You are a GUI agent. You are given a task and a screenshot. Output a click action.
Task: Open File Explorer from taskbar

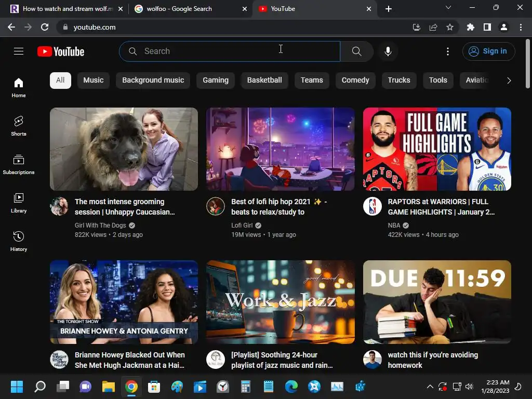109,387
